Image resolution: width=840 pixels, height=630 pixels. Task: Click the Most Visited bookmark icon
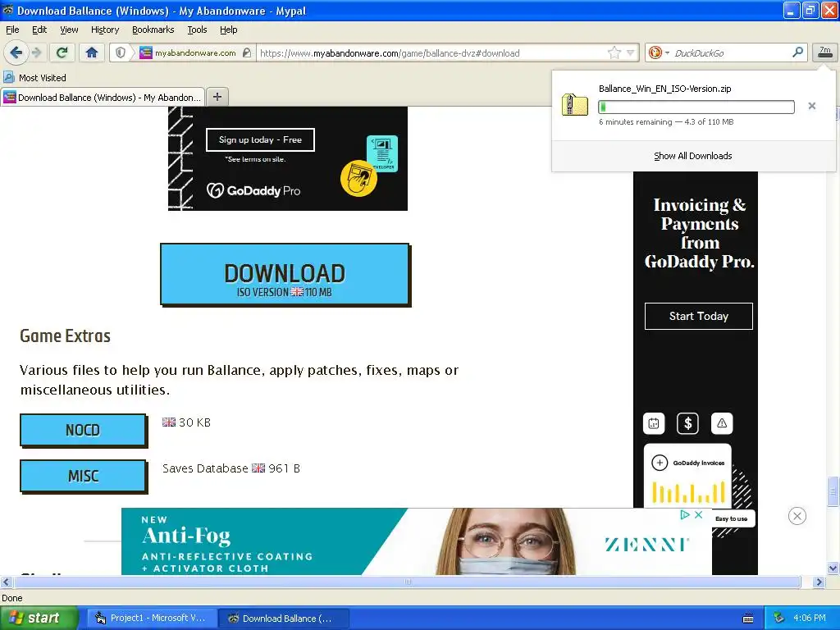tap(8, 78)
